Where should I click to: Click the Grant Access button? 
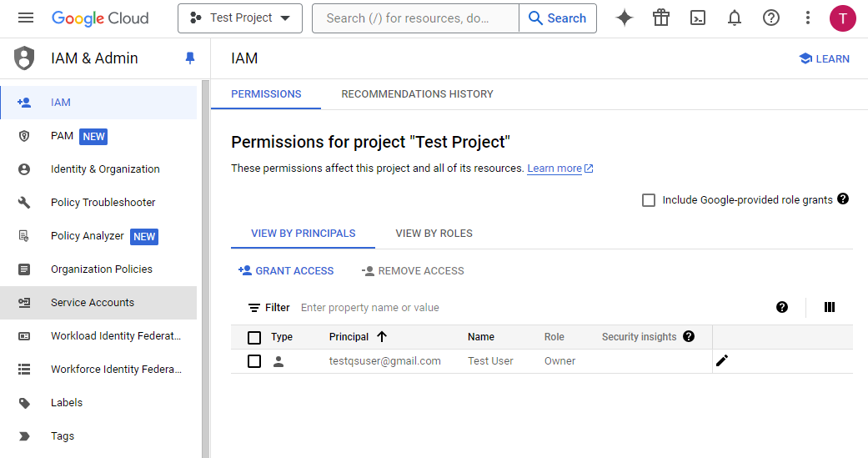[x=286, y=271]
